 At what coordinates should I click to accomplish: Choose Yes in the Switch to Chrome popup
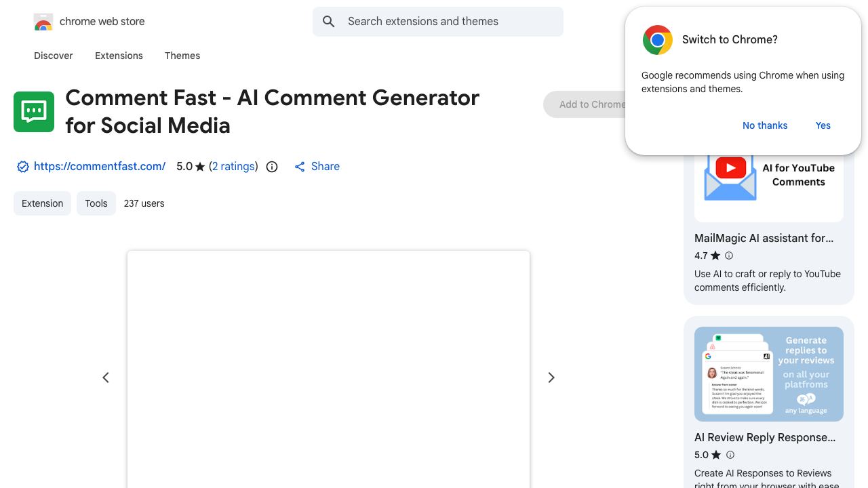click(x=823, y=125)
